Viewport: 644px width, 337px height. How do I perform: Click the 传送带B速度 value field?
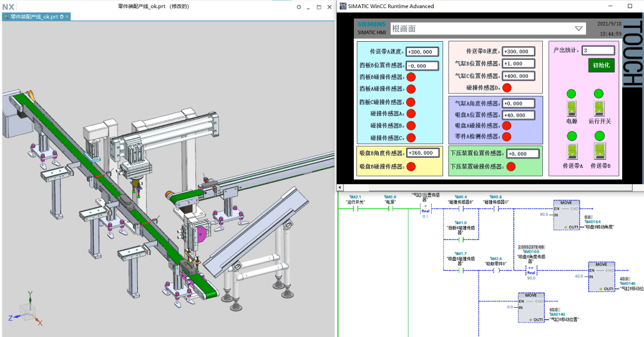[x=519, y=51]
